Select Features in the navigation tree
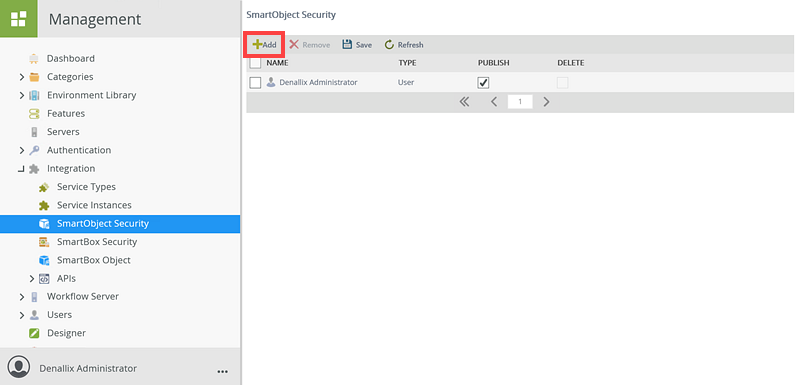The height and width of the screenshot is (385, 800). coord(66,114)
